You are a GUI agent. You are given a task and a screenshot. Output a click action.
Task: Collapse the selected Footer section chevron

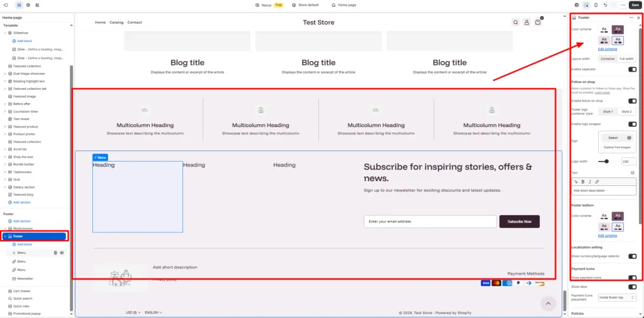[x=5, y=236]
